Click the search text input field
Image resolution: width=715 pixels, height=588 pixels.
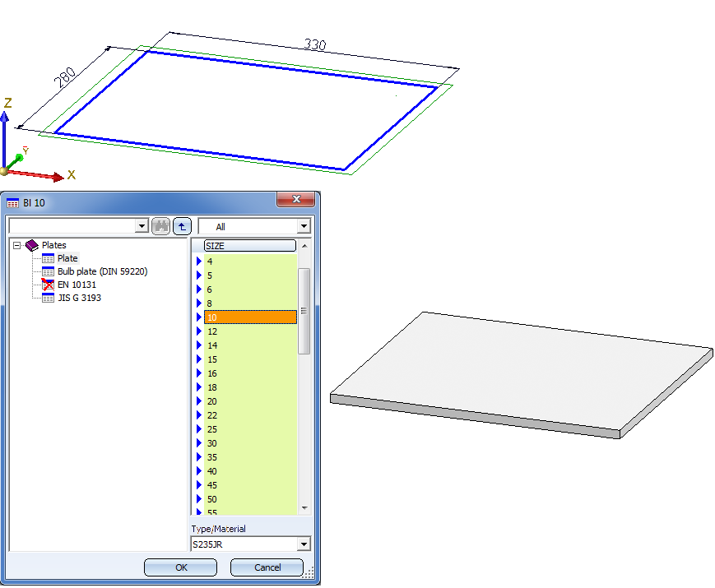[x=72, y=226]
